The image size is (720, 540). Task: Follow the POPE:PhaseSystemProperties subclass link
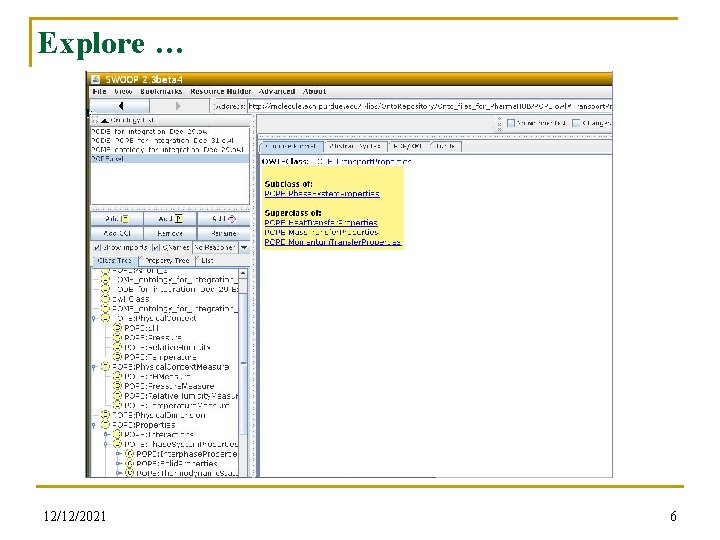[322, 194]
